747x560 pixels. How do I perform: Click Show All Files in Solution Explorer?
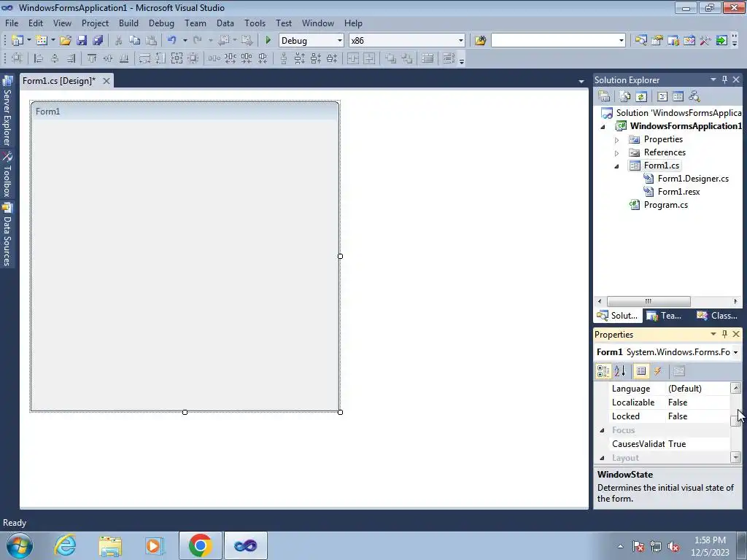[x=624, y=96]
